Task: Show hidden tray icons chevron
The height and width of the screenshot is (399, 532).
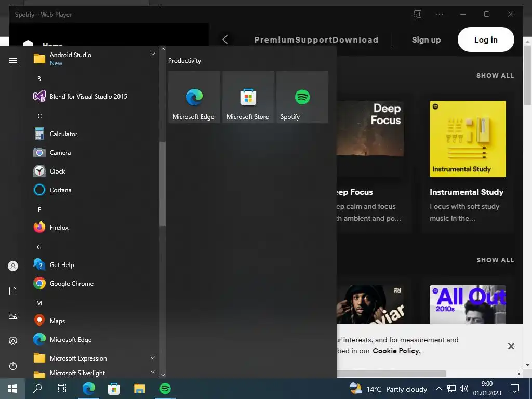Action: point(438,389)
